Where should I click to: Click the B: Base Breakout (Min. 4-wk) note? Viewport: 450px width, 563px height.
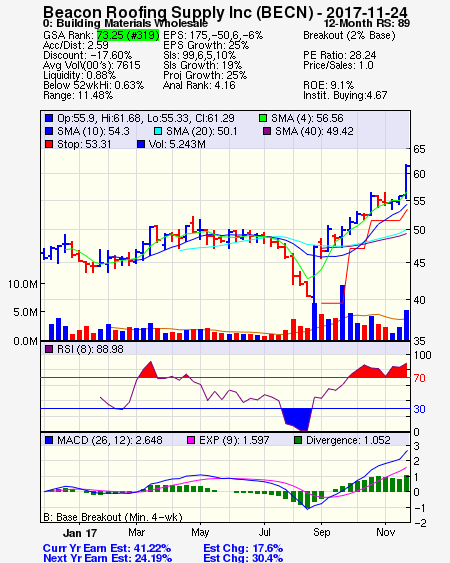point(113,517)
